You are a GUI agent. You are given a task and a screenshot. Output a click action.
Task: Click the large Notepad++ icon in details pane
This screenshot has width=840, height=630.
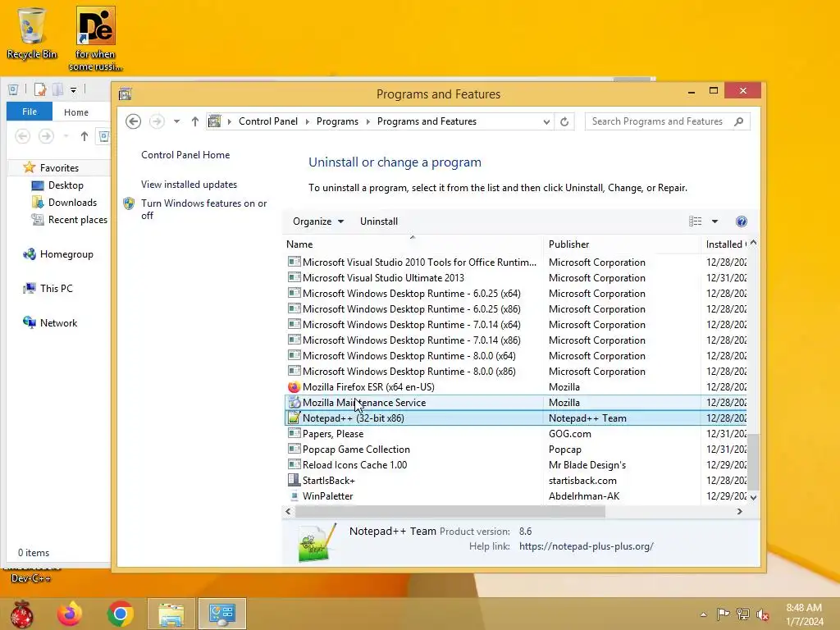[x=317, y=541]
